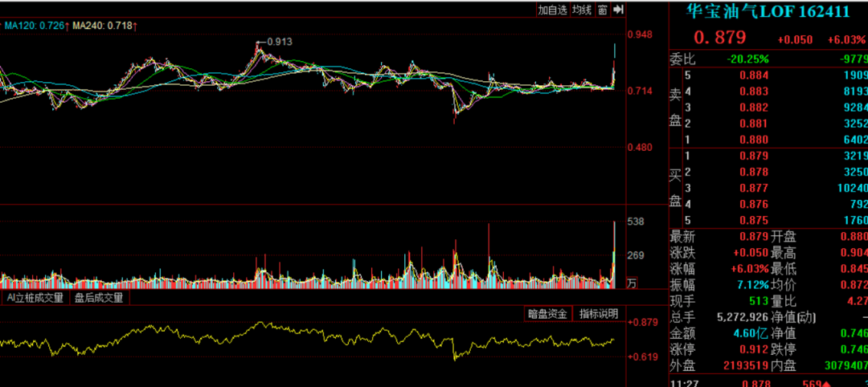Open the 窗 window layout button
The width and height of the screenshot is (868, 387).
click(x=601, y=10)
